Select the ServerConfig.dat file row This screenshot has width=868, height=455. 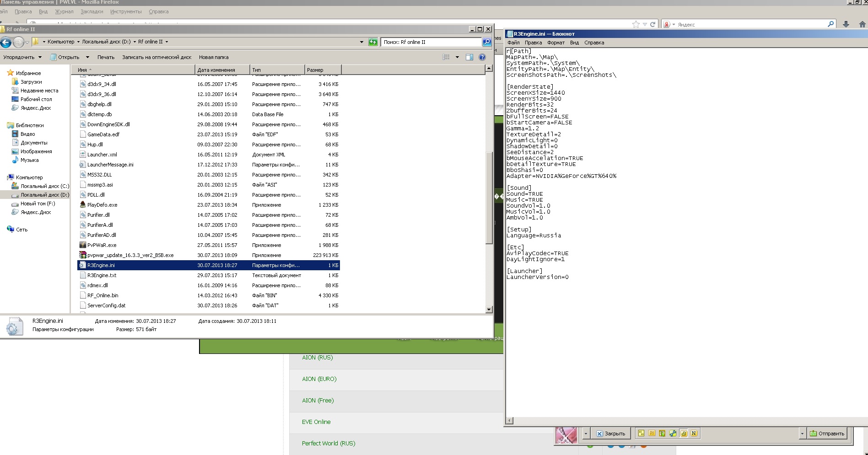[x=209, y=305]
